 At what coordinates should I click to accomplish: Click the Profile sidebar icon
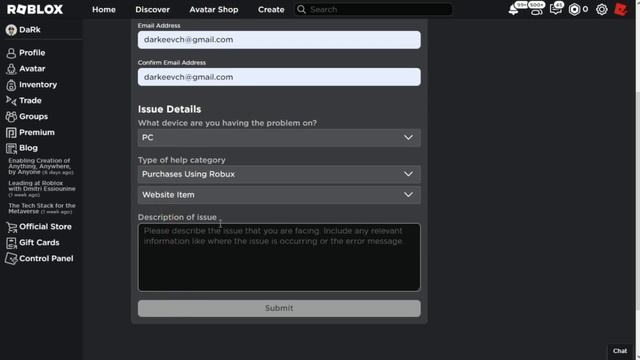pyautogui.click(x=11, y=53)
